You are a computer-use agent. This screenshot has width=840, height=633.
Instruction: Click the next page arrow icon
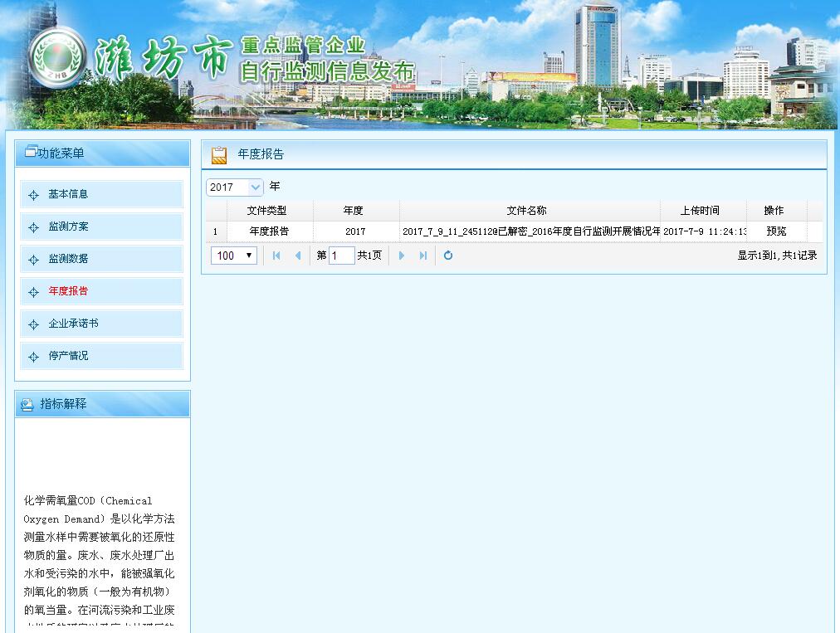(x=402, y=256)
